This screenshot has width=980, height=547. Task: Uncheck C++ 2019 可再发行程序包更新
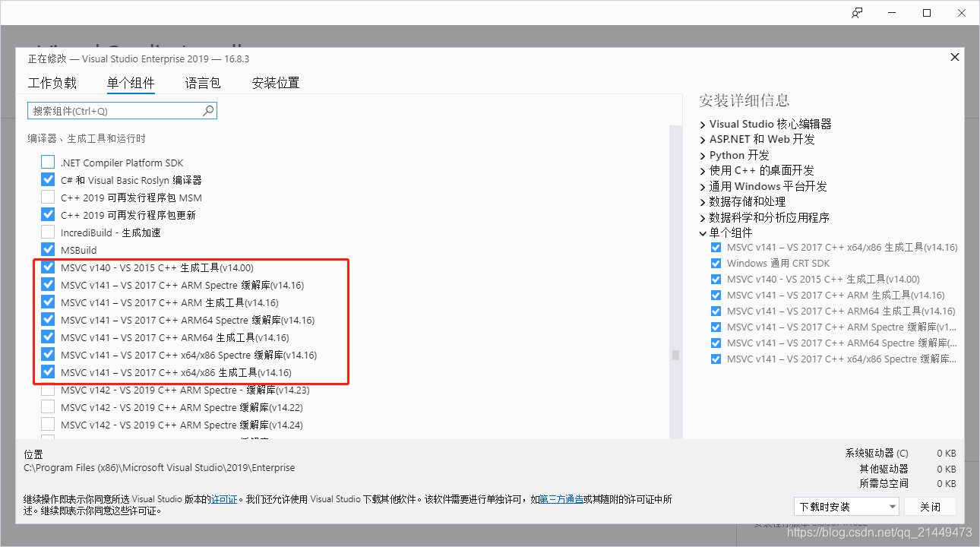pos(48,215)
